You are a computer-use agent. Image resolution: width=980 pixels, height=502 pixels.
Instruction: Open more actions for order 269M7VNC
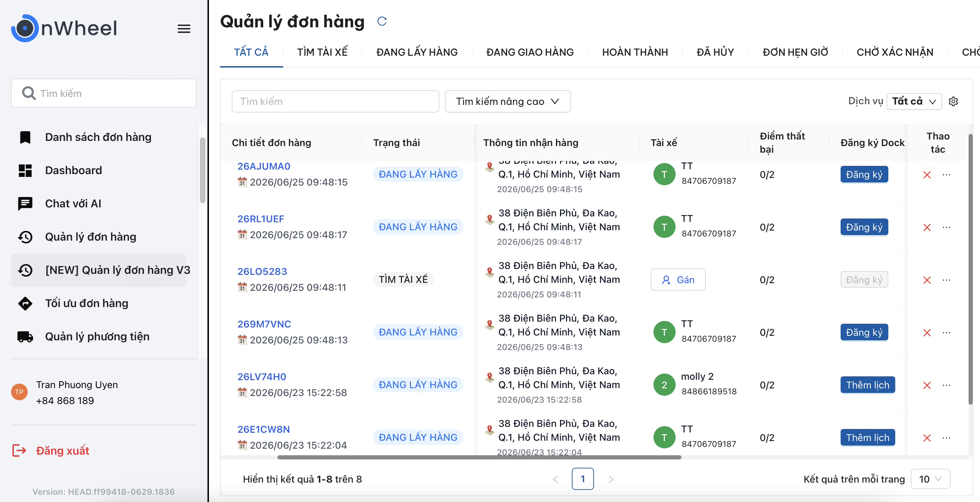click(x=946, y=332)
